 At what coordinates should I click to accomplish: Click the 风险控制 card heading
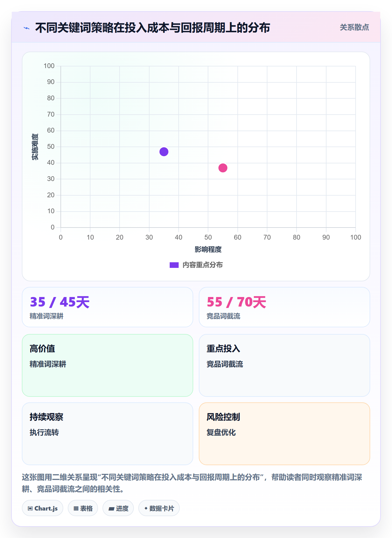(x=223, y=417)
